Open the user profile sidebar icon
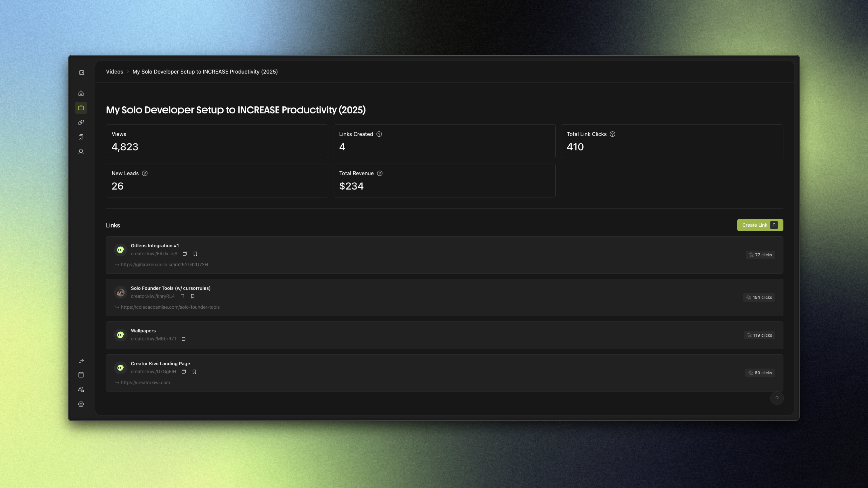Screen dimensions: 868x488 coord(81,152)
